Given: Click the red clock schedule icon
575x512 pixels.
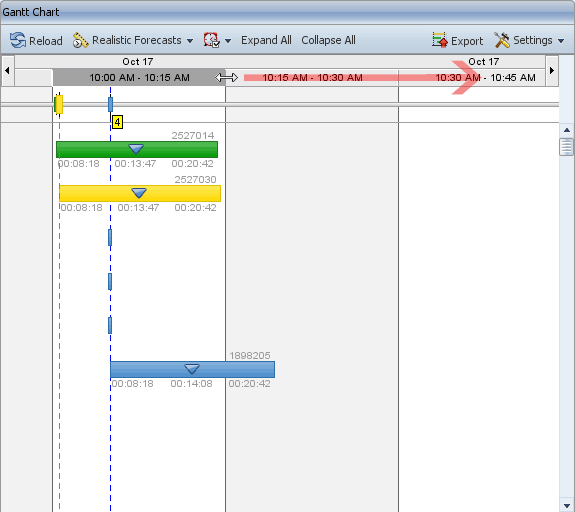Looking at the screenshot, I should [212, 40].
